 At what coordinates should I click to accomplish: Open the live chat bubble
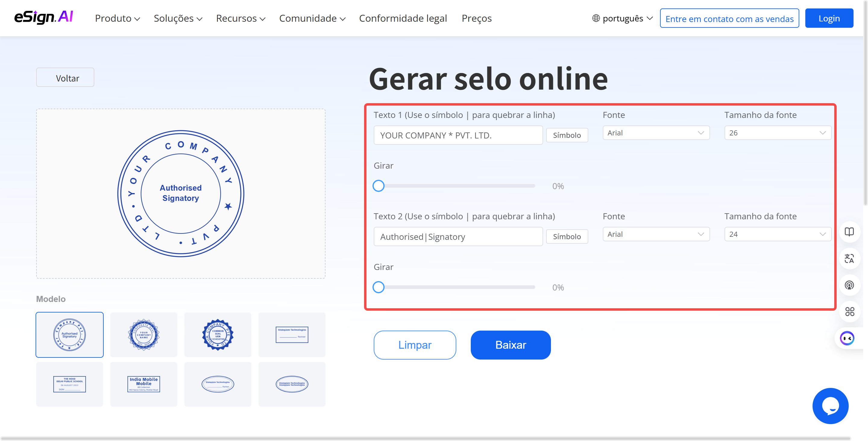pos(830,406)
